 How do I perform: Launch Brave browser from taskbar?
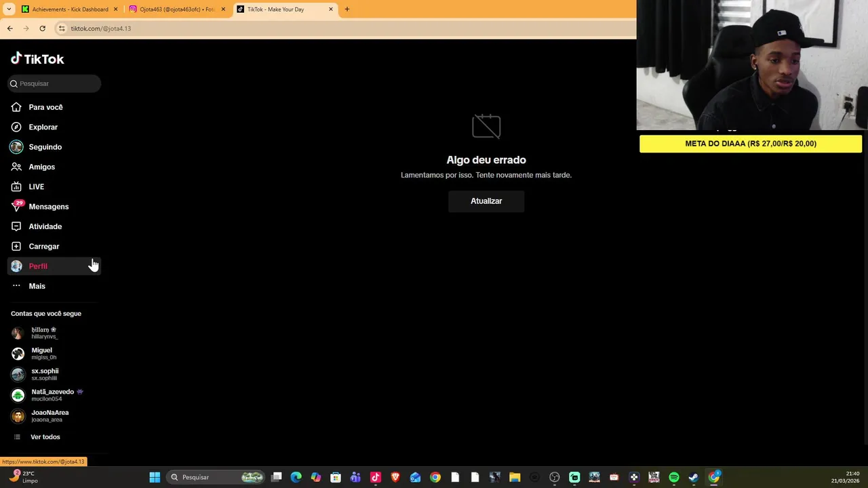(x=395, y=477)
